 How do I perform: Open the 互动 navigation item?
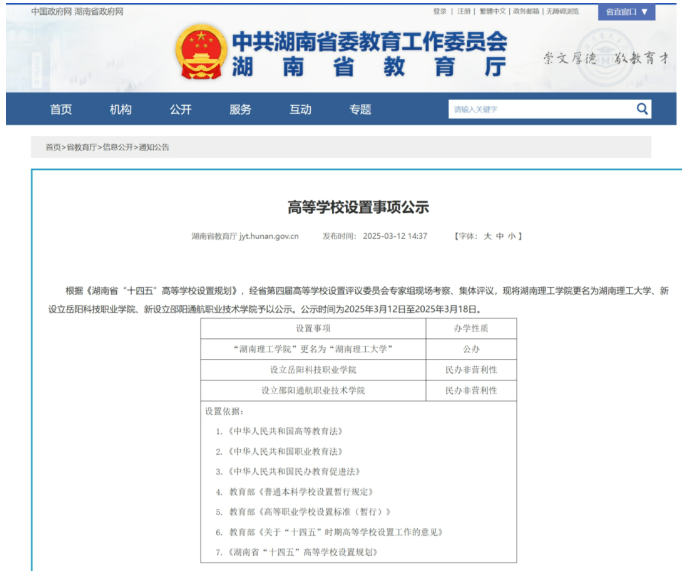tap(300, 109)
